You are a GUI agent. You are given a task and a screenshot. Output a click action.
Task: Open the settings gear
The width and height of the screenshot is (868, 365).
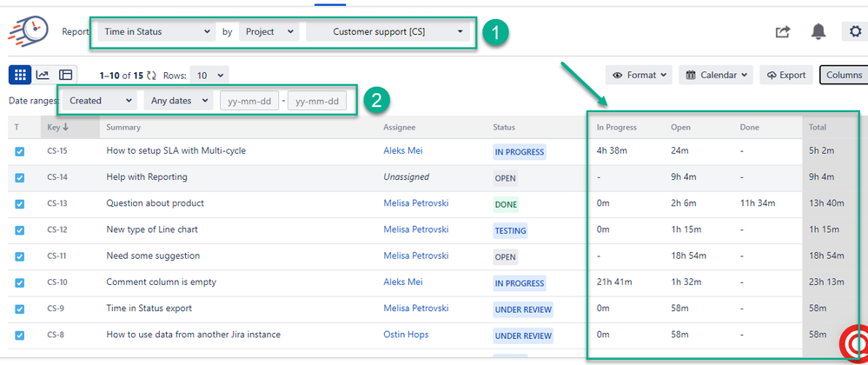tap(855, 32)
